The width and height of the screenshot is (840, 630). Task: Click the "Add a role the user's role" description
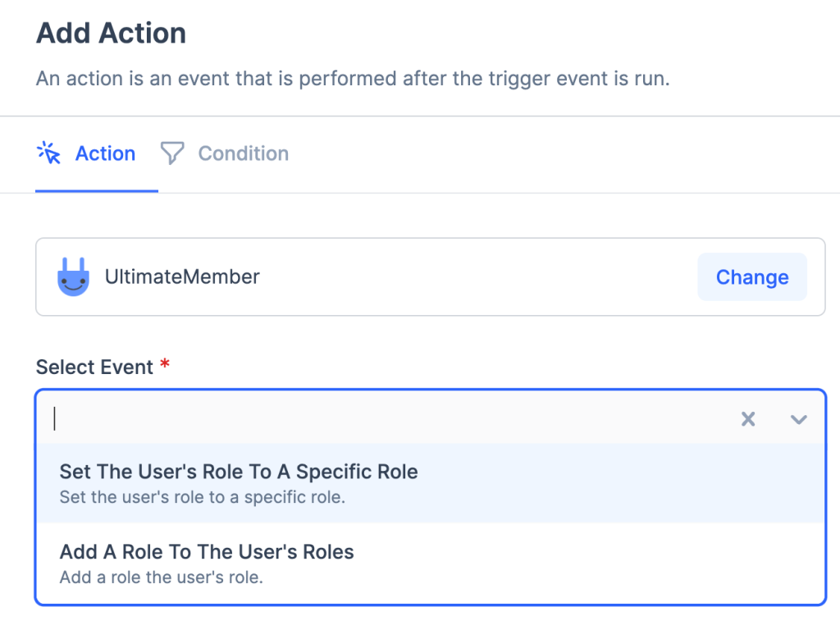click(161, 577)
